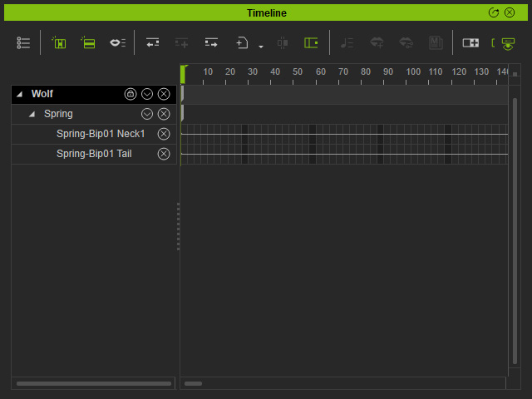
Task: Click the horizontal scrollbar under track list
Action: [x=93, y=384]
